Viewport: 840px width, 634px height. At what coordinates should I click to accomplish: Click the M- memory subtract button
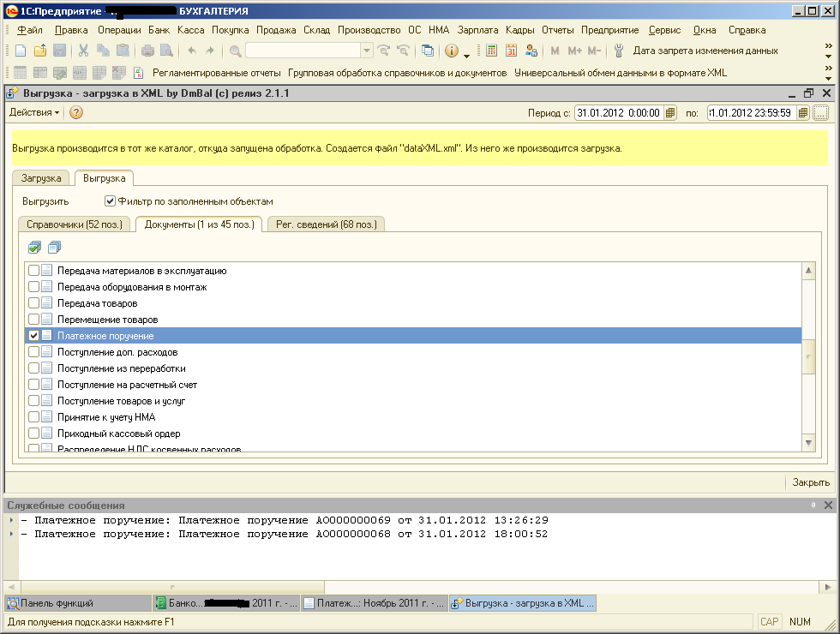[595, 51]
